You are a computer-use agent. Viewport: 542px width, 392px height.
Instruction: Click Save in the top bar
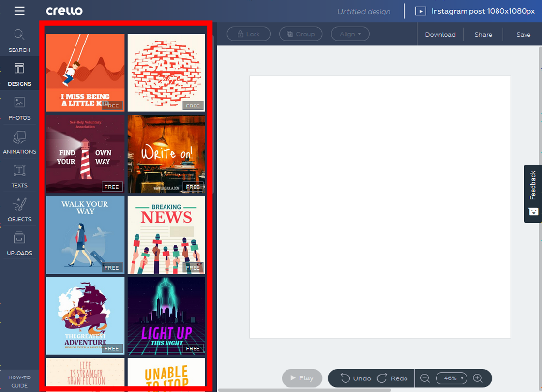(x=524, y=34)
